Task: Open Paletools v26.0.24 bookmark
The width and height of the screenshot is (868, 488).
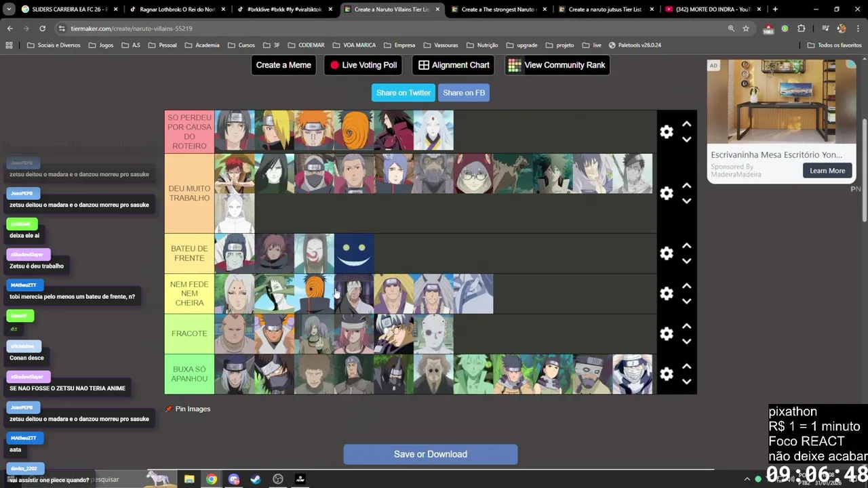Action: pyautogui.click(x=635, y=45)
